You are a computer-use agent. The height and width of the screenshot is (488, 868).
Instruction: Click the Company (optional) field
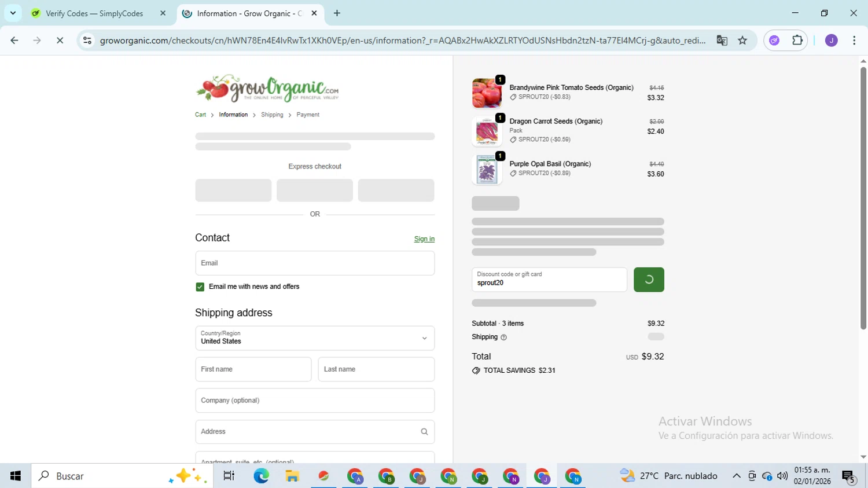(315, 401)
